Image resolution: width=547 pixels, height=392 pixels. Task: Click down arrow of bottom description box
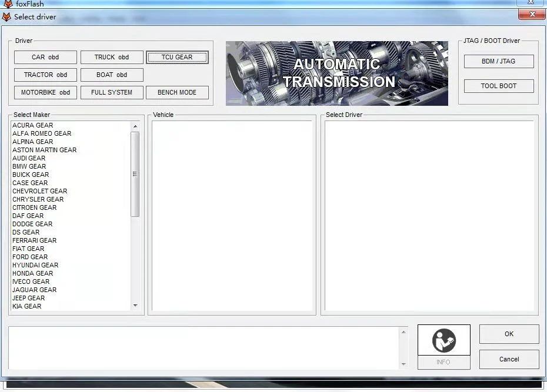403,364
